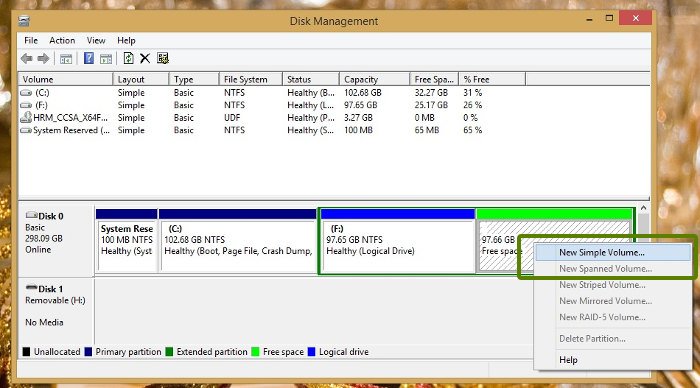This screenshot has height=388, width=700.
Task: Click the Disk 1 removable drive icon
Action: pyautogui.click(x=31, y=288)
